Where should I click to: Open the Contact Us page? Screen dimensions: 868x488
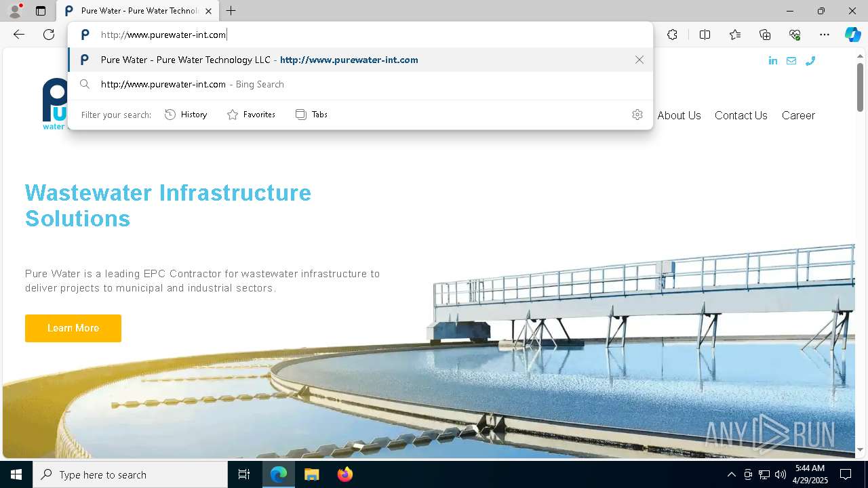point(741,115)
